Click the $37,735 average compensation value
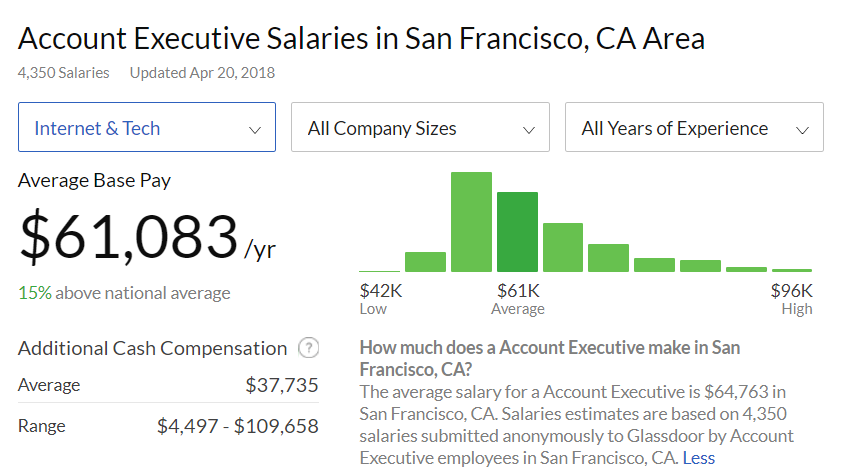Viewport: 841px width, 476px height. coord(282,385)
